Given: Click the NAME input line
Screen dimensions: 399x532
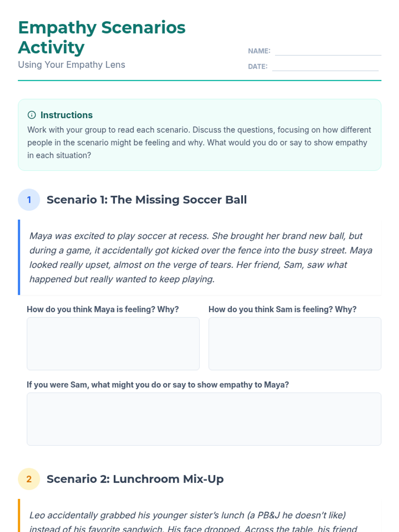Looking at the screenshot, I should pyautogui.click(x=328, y=51).
